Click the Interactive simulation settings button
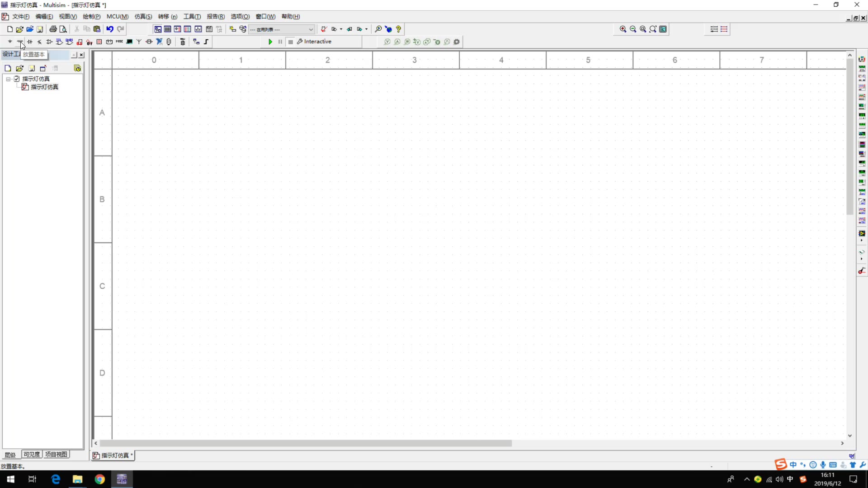Image resolution: width=868 pixels, height=488 pixels. (x=314, y=42)
